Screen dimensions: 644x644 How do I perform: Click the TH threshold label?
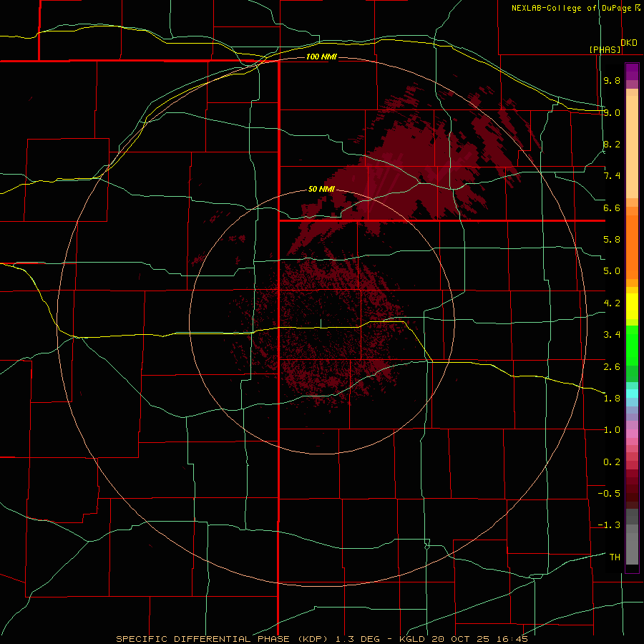[615, 557]
